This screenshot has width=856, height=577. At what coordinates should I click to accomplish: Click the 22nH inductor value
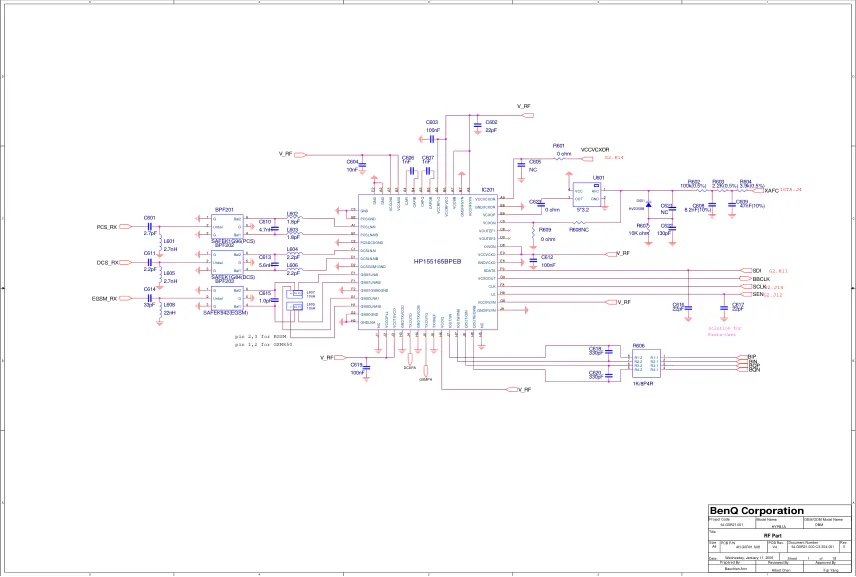pos(170,313)
